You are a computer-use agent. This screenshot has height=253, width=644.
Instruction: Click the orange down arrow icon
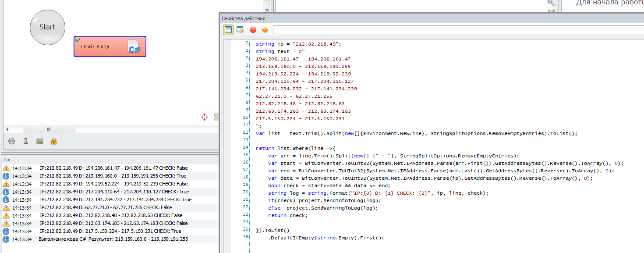click(265, 30)
